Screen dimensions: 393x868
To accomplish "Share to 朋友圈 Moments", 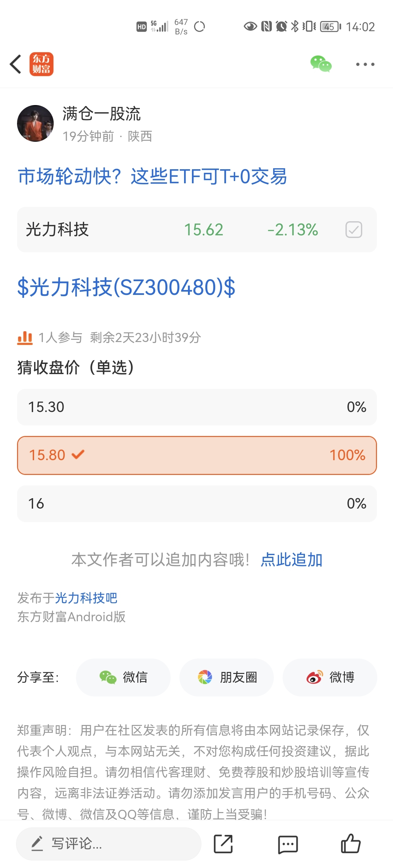I will point(227,677).
